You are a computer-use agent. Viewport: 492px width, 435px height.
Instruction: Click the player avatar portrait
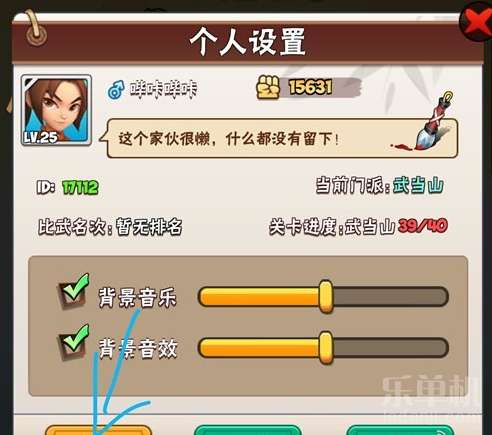coord(56,110)
